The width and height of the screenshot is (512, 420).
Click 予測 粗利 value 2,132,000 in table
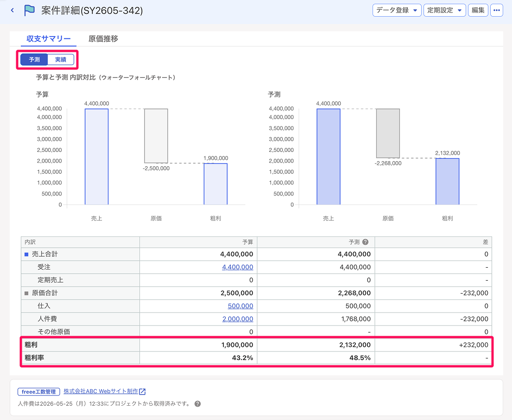point(355,345)
